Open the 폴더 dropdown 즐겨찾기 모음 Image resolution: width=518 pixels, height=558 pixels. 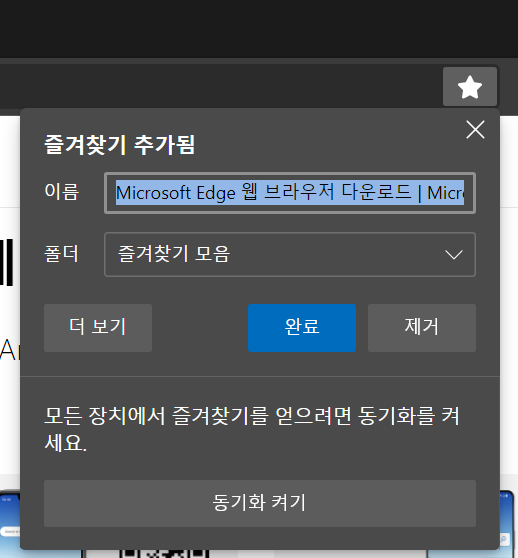click(290, 254)
